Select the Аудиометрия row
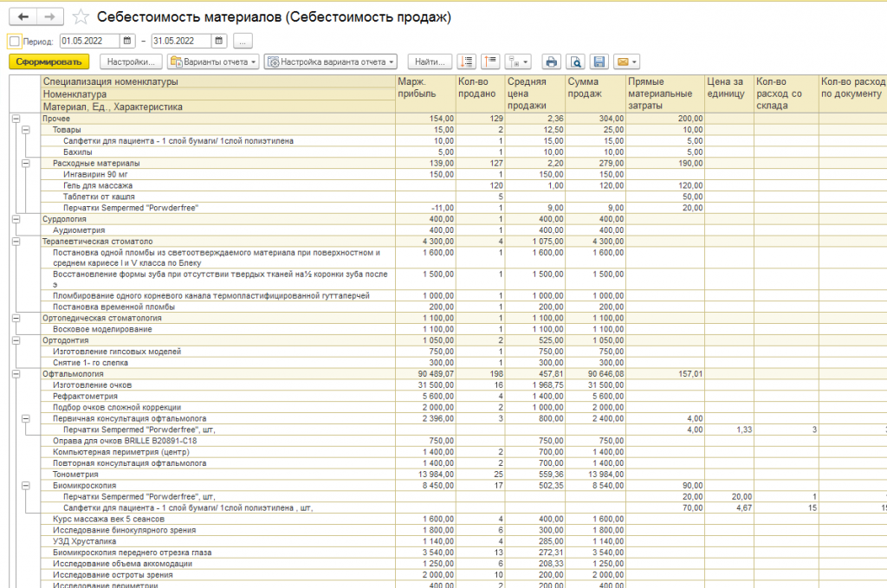 (x=217, y=230)
